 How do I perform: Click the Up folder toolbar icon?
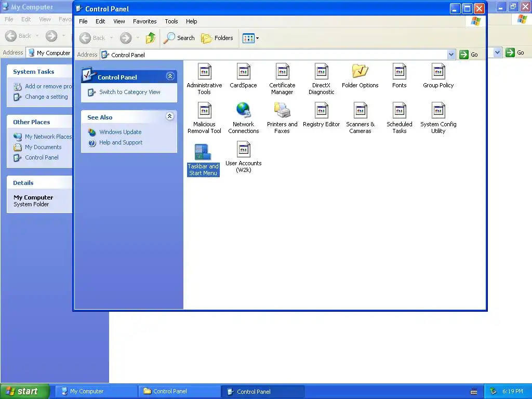pyautogui.click(x=151, y=38)
